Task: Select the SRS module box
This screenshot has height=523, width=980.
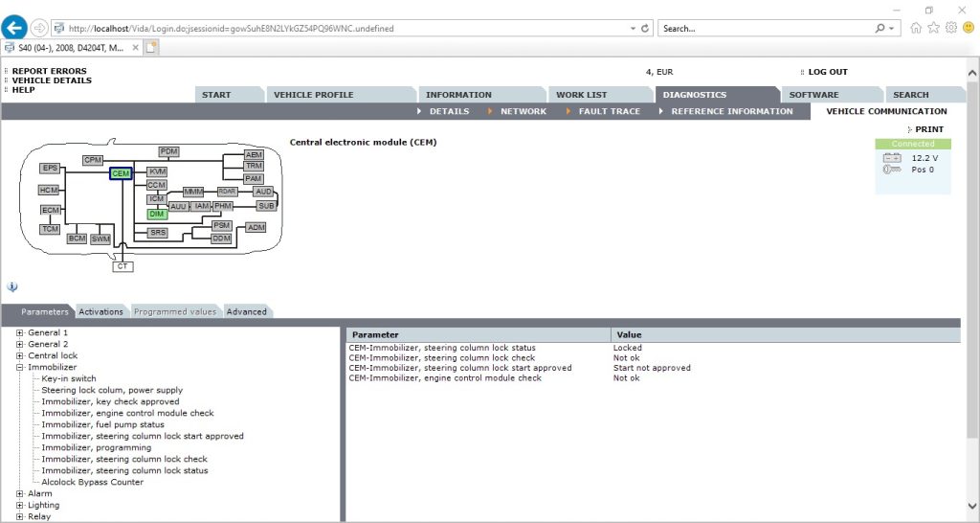Action: point(158,232)
